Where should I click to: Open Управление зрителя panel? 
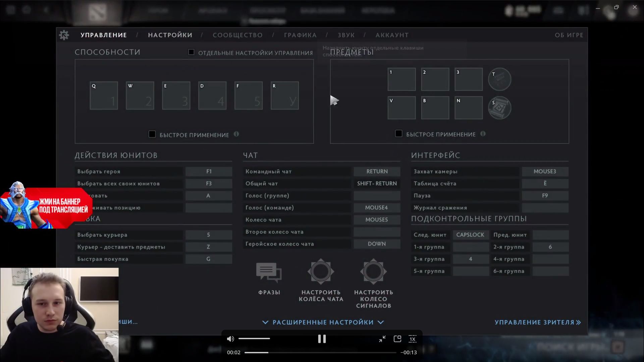537,322
